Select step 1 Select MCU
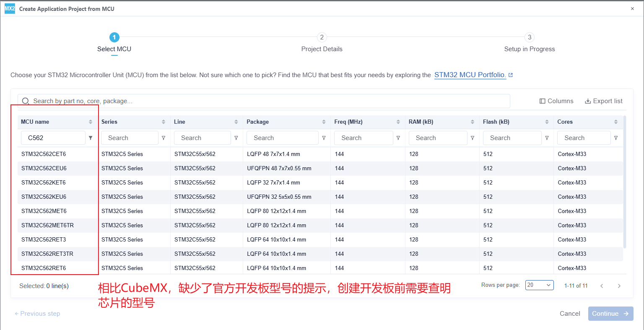644x330 pixels. pyautogui.click(x=114, y=43)
